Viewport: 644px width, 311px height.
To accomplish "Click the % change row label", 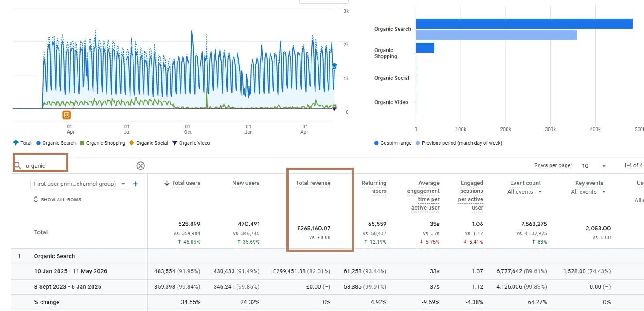I will 47,302.
